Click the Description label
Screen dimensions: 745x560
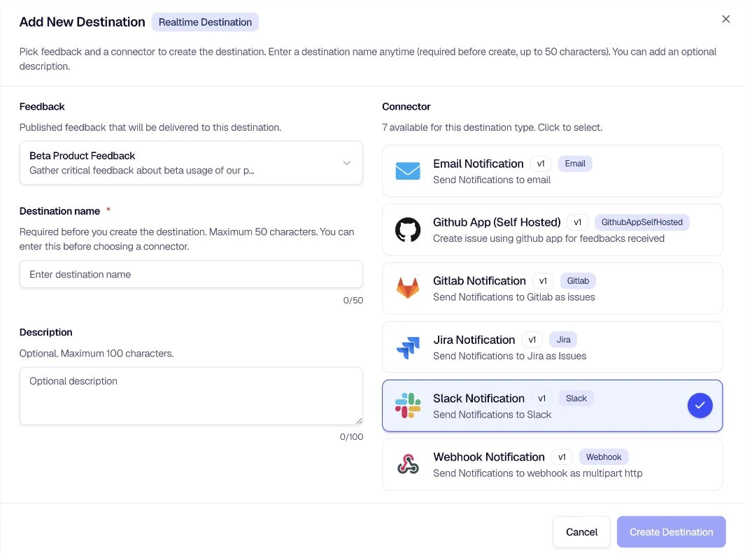coord(46,332)
